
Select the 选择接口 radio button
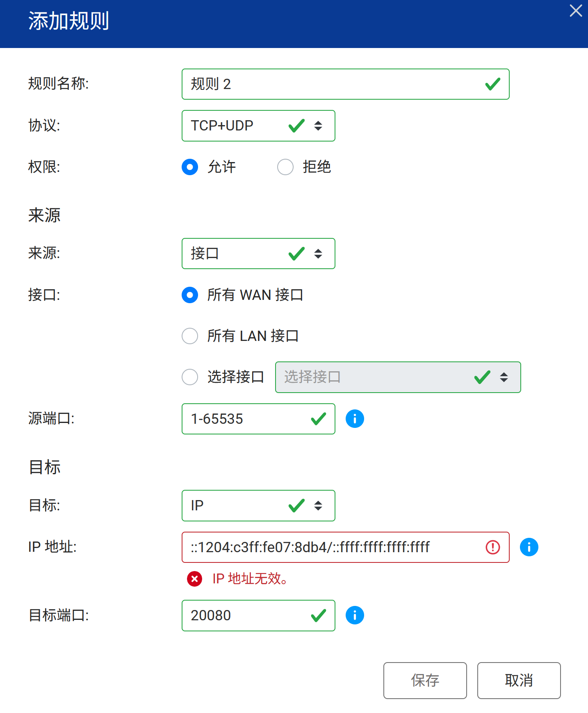[190, 377]
